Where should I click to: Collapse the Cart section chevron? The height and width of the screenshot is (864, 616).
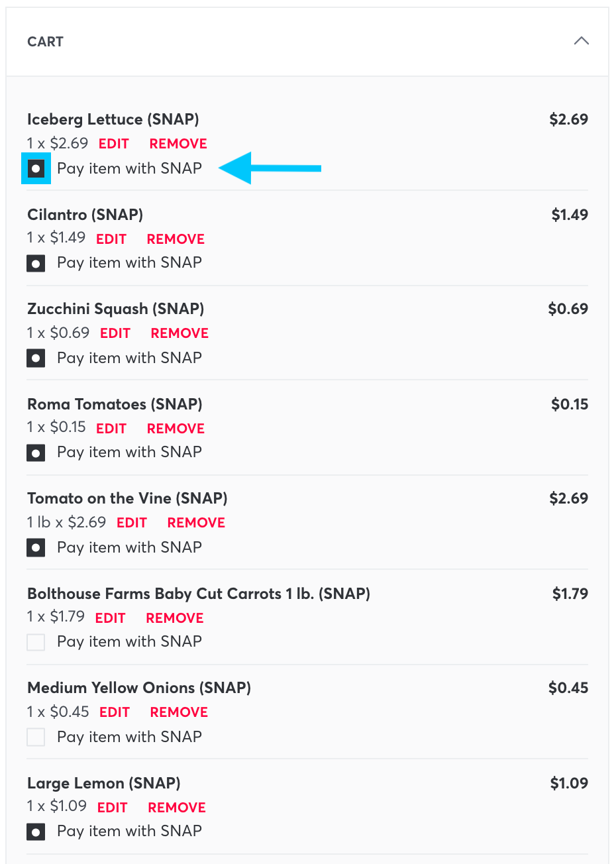tap(581, 41)
